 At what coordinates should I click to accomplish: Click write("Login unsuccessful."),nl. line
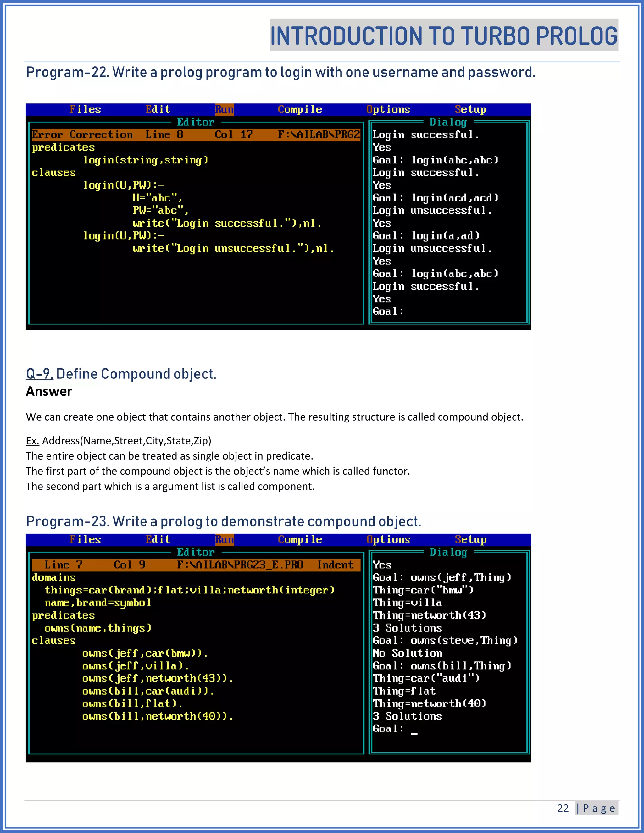pyautogui.click(x=234, y=248)
